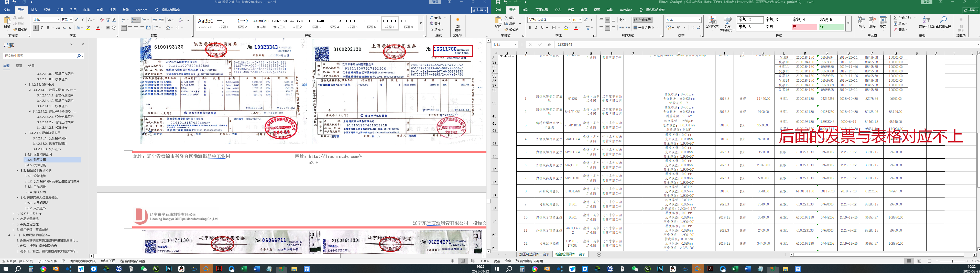Click Excel's fill color bucket

[x=566, y=28]
